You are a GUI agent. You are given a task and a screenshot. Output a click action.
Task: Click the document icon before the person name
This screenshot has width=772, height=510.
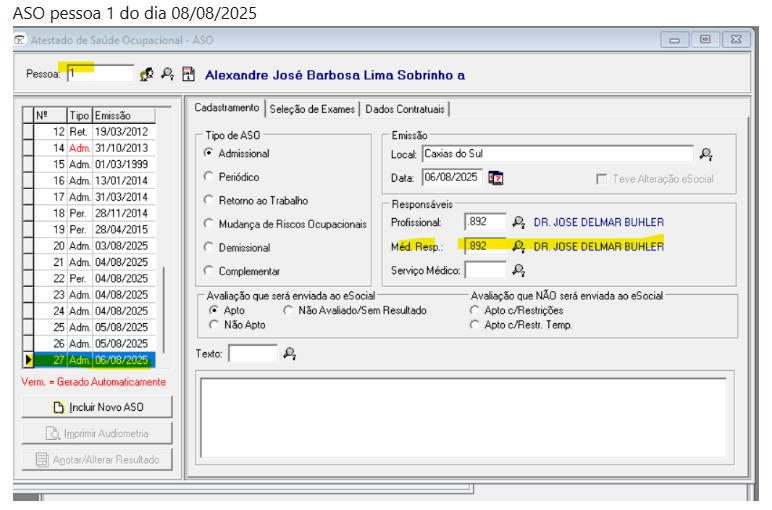[188, 74]
